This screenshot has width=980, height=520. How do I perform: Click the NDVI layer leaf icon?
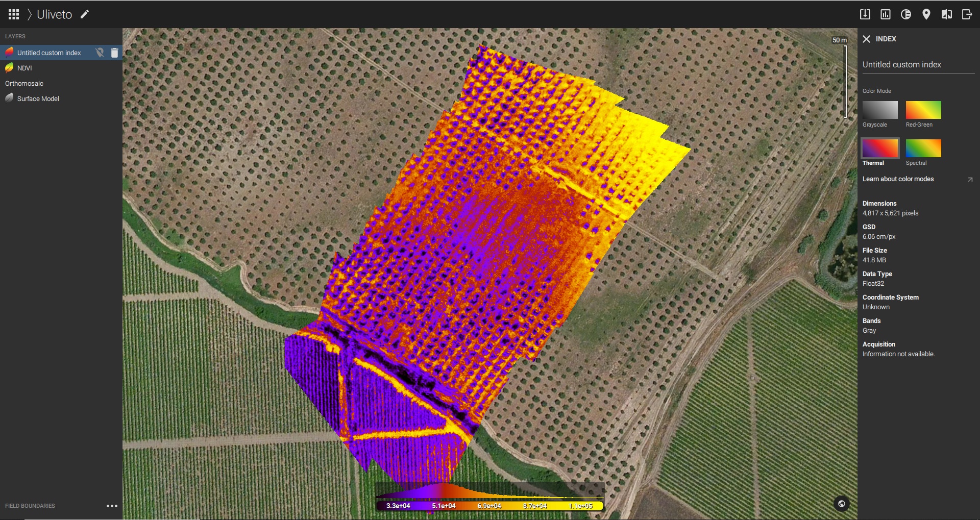pos(9,67)
